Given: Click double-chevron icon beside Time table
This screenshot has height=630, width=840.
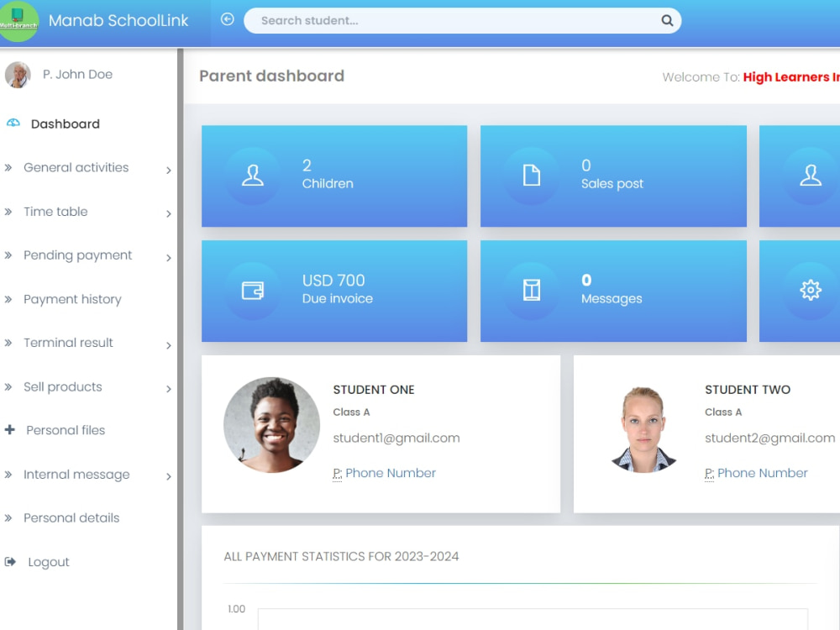Looking at the screenshot, I should (8, 212).
